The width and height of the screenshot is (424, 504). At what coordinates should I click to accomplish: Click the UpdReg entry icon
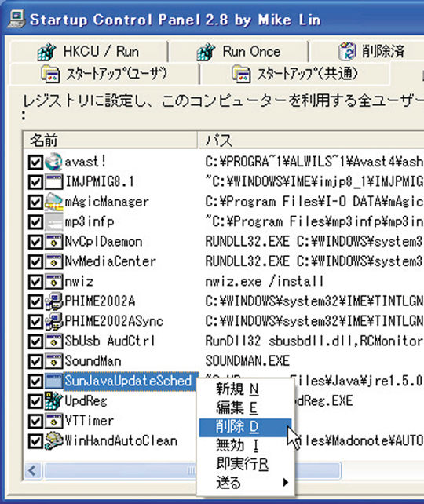(x=53, y=401)
